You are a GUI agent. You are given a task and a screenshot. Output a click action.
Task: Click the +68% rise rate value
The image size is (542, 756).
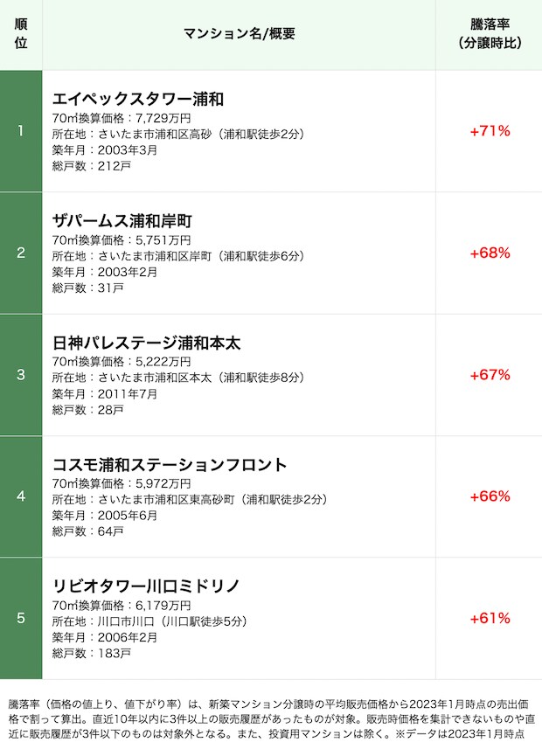pyautogui.click(x=490, y=253)
